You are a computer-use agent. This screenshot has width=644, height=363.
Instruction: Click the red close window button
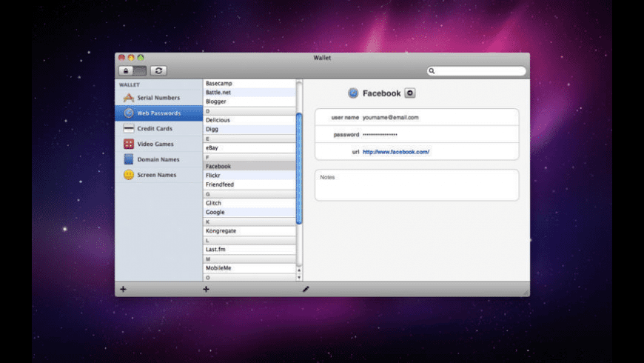pos(121,58)
